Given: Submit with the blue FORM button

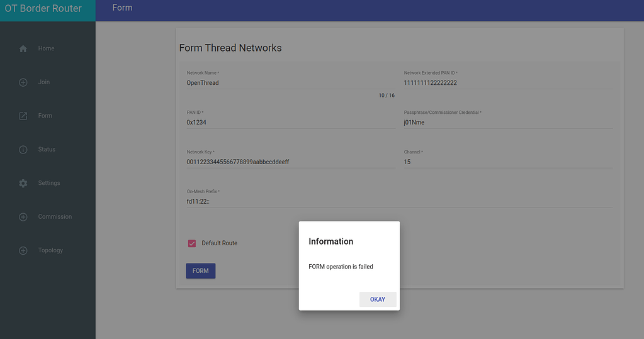Looking at the screenshot, I should point(200,271).
